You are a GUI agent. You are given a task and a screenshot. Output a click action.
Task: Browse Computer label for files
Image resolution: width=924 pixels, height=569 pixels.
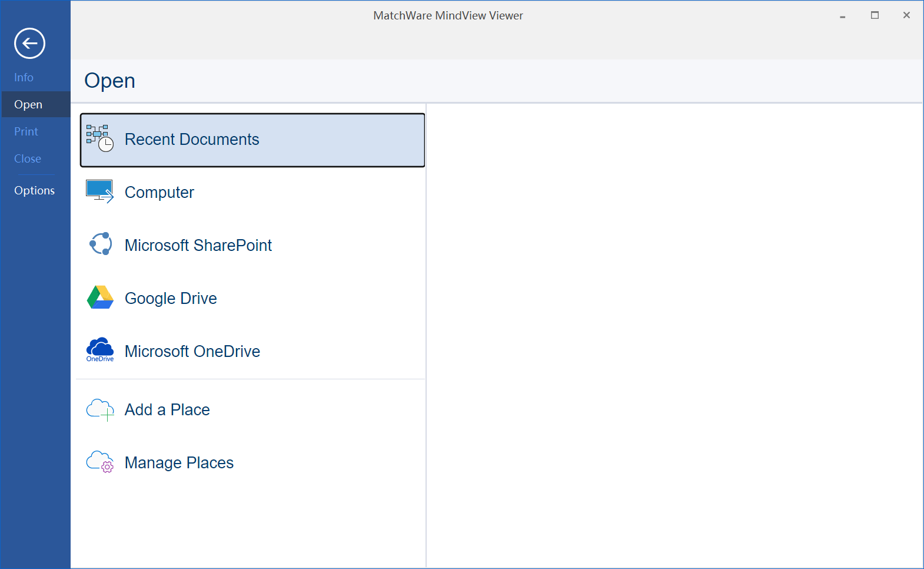click(x=159, y=193)
